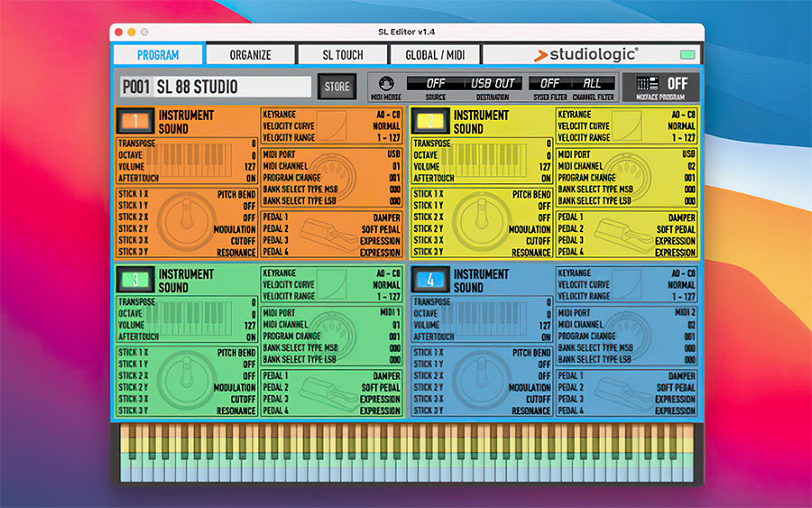Click zone 2 joystick icon
The width and height of the screenshot is (812, 508).
(482, 220)
